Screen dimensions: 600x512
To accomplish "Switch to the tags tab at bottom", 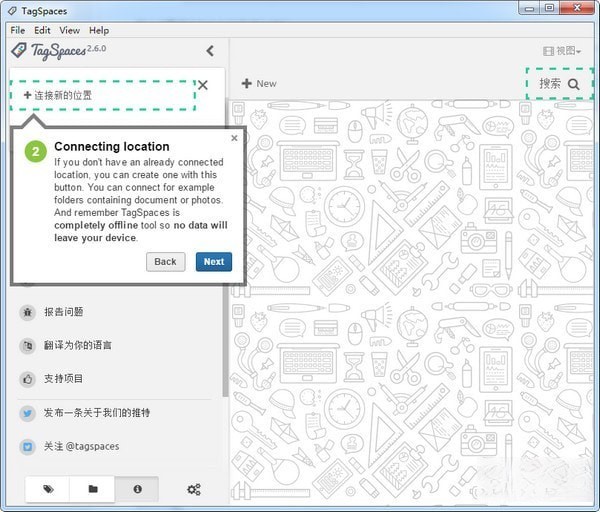I will pyautogui.click(x=48, y=489).
